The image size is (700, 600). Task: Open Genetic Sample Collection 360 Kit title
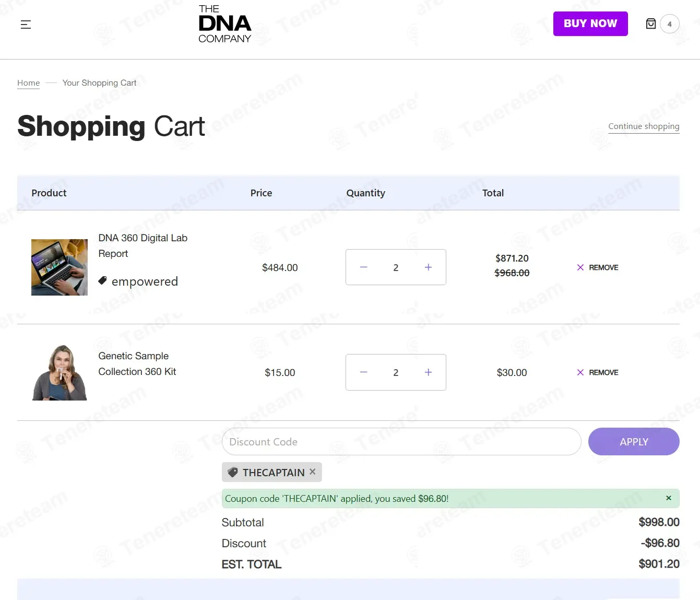tap(137, 363)
